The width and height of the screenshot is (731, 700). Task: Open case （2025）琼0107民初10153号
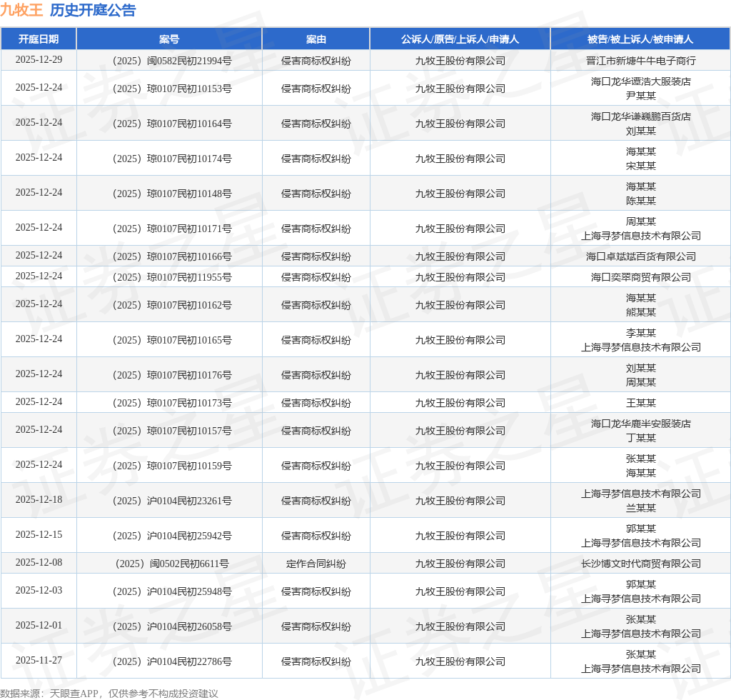[x=169, y=89]
